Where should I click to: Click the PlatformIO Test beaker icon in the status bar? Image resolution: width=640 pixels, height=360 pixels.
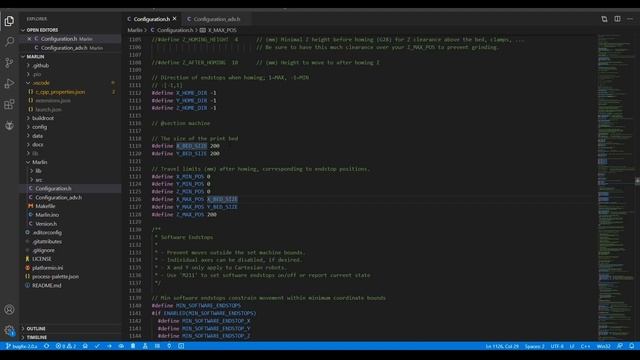tap(145, 346)
